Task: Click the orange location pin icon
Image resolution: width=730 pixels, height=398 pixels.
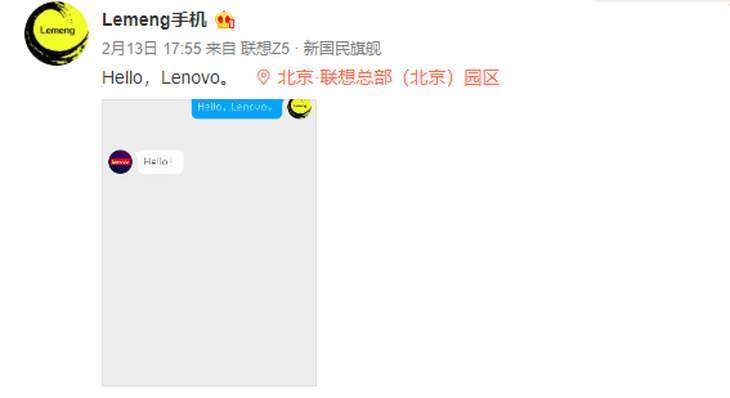Action: pos(263,77)
